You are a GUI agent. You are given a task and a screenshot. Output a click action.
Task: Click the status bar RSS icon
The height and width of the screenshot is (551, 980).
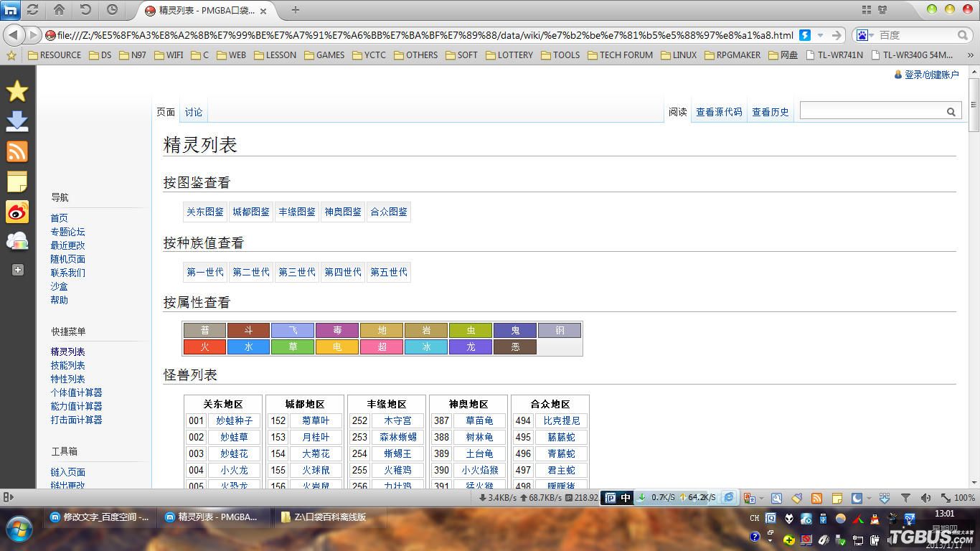point(816,497)
